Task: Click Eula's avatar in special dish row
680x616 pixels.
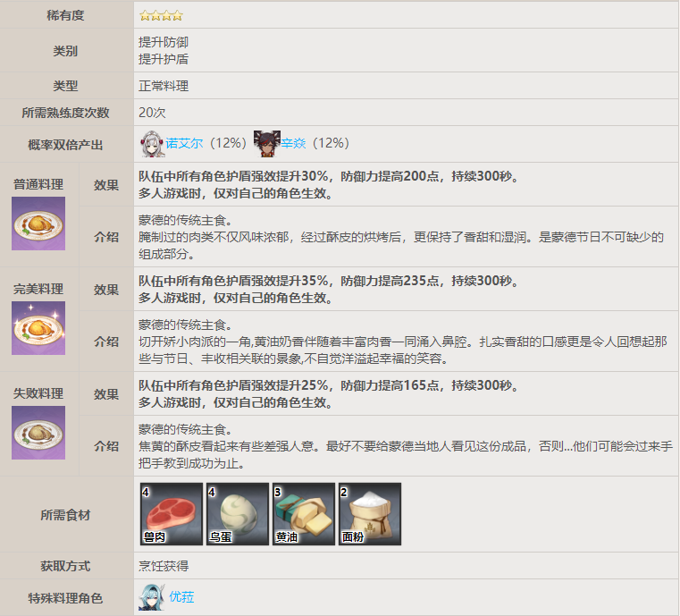Action: pyautogui.click(x=151, y=597)
